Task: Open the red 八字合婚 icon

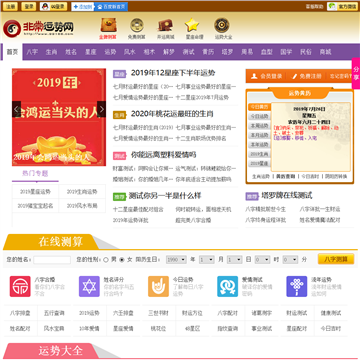Action: tap(20, 286)
